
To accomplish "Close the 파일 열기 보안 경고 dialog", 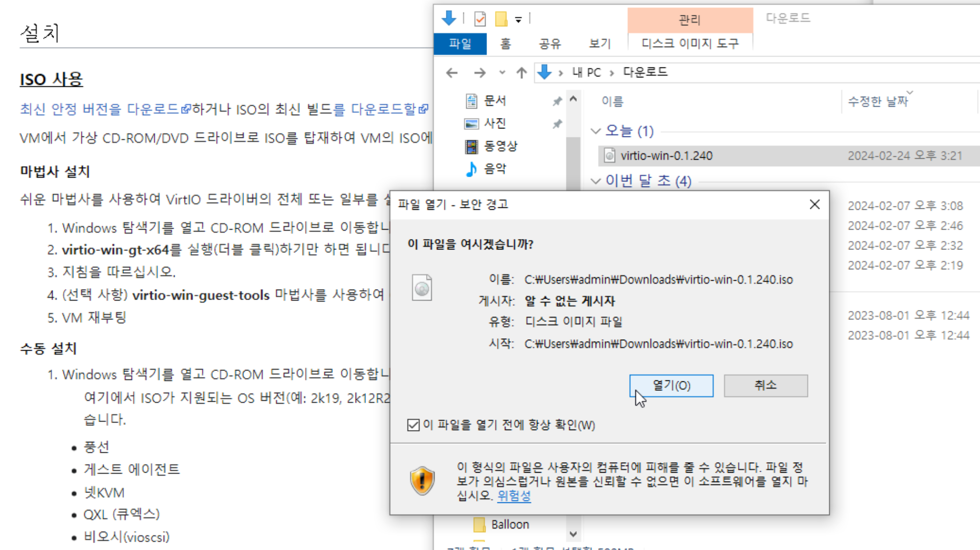I will pos(814,204).
